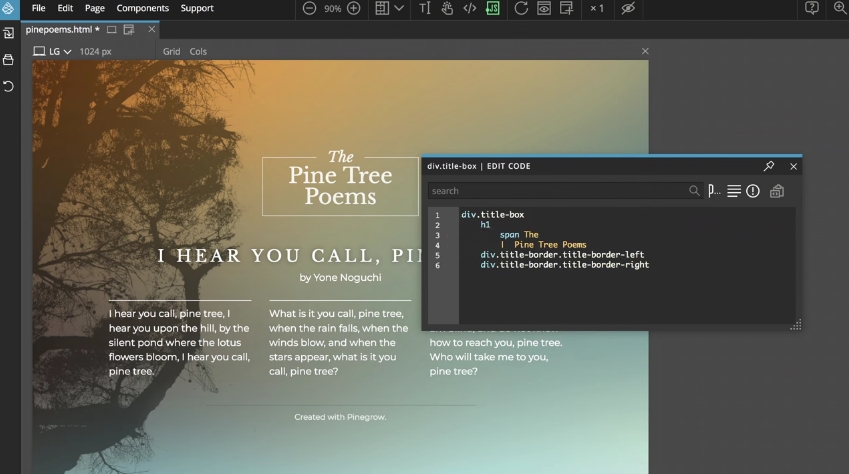The width and height of the screenshot is (849, 474).
Task: Open the Components menu
Action: click(142, 8)
